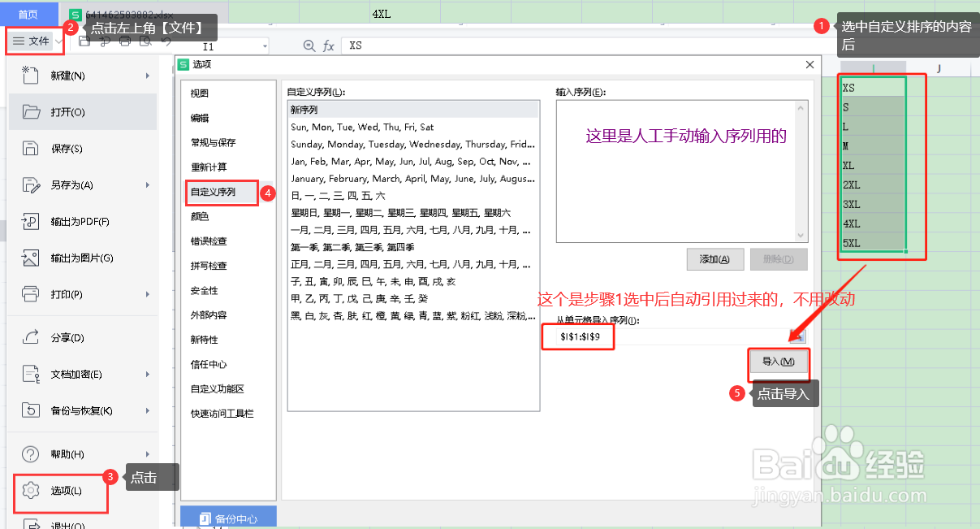Image resolution: width=980 pixels, height=529 pixels.
Task: Expand the 帮助(H) submenu arrow
Action: point(148,454)
